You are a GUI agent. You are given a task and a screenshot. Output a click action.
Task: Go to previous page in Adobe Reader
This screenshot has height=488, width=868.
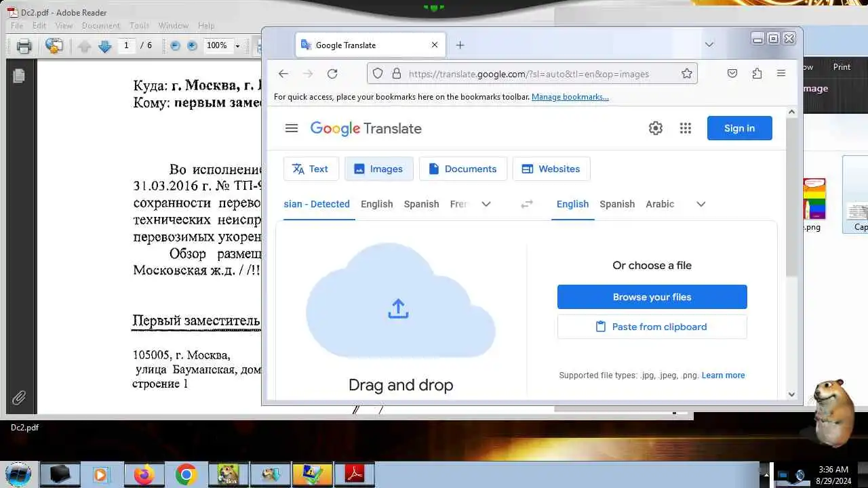84,46
